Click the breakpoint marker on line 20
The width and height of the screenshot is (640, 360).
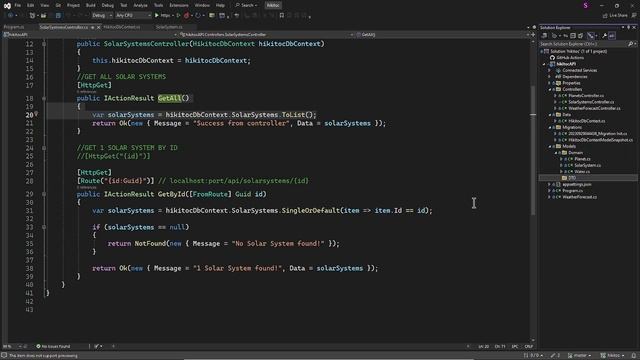point(36,114)
